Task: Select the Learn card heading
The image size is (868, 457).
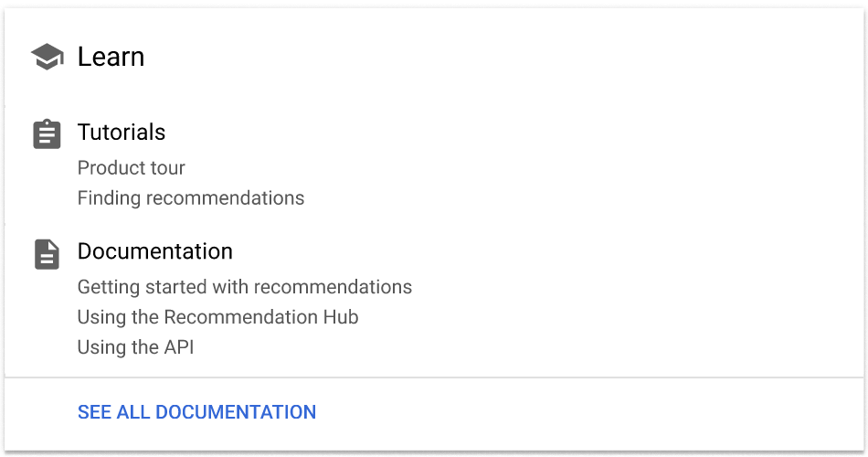Action: [111, 57]
